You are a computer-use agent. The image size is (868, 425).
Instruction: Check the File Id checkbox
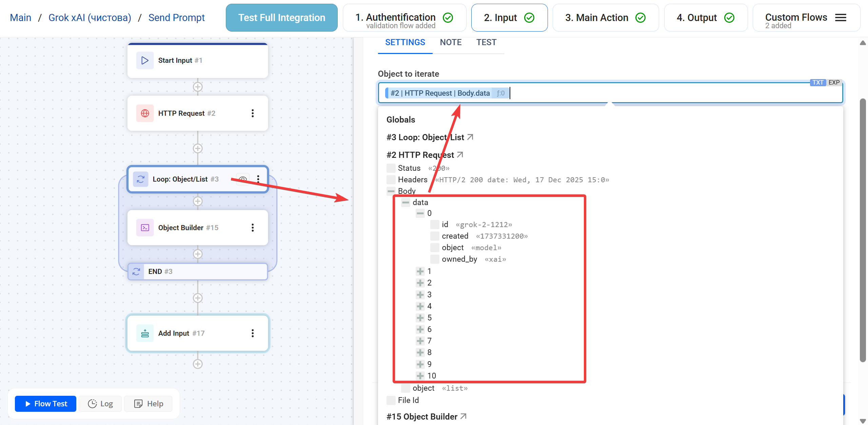pyautogui.click(x=391, y=400)
